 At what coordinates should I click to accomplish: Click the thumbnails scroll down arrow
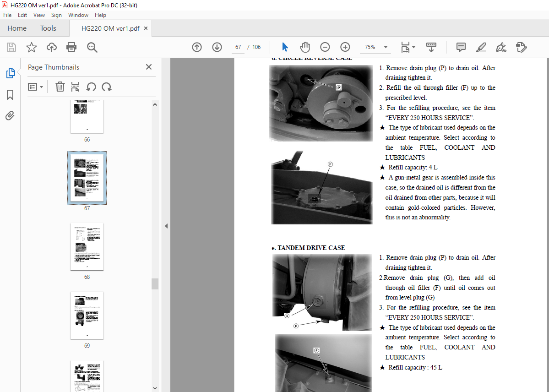tap(155, 388)
